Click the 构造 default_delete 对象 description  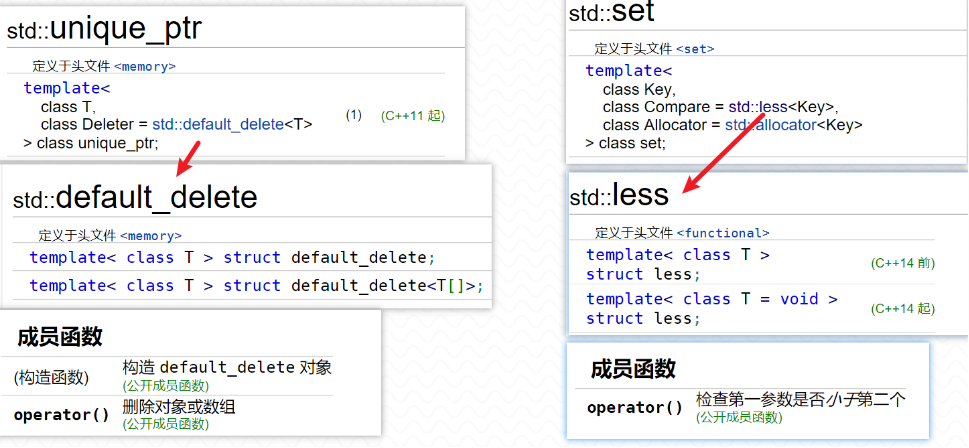[227, 368]
